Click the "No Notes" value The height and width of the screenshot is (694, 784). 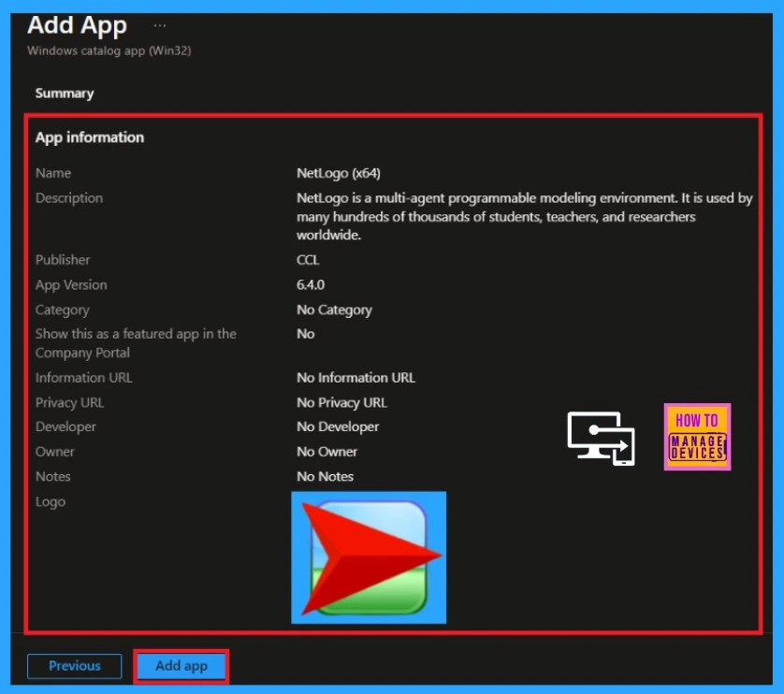pyautogui.click(x=325, y=476)
